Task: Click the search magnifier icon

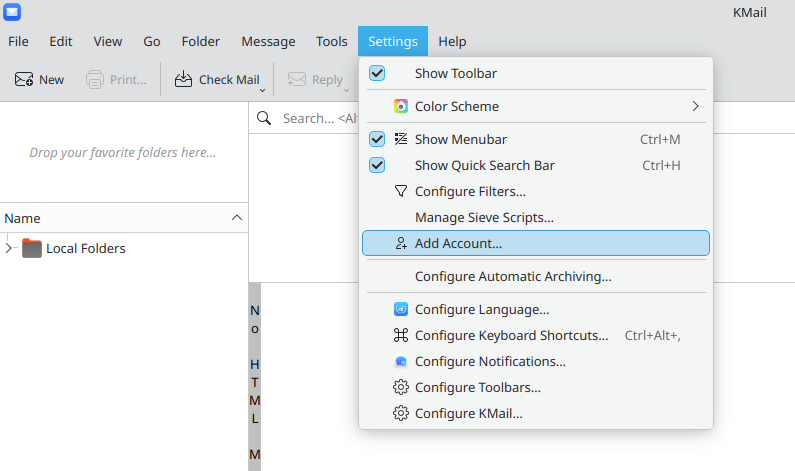Action: (x=264, y=118)
